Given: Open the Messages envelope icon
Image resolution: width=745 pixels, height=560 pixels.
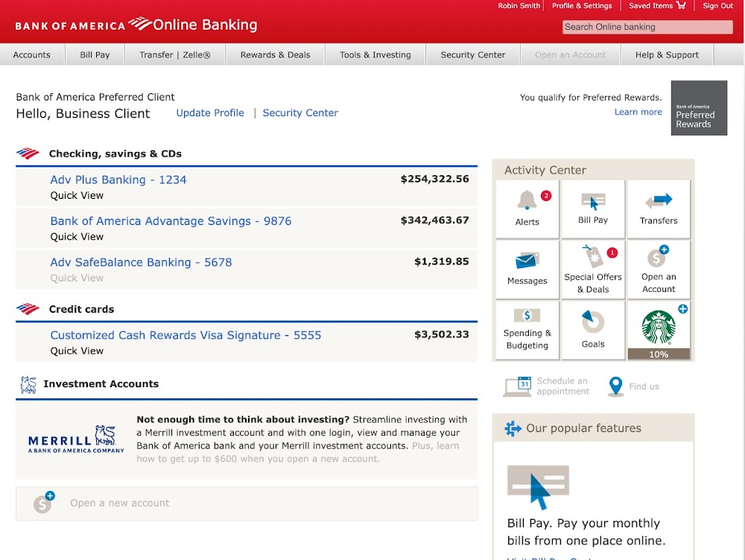Looking at the screenshot, I should coord(527,261).
